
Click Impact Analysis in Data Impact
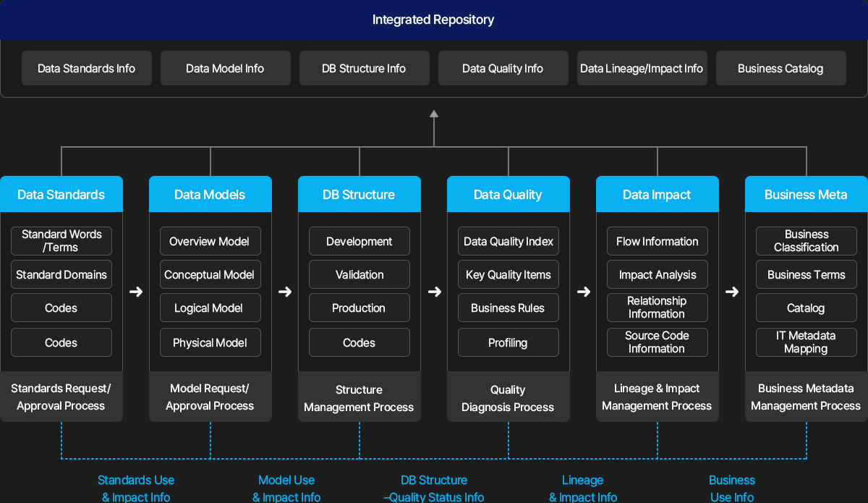(658, 274)
